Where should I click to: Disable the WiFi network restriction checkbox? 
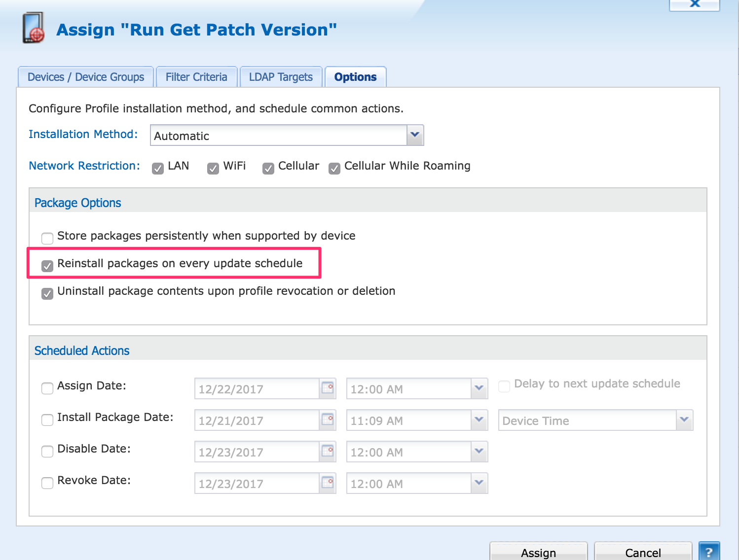click(213, 169)
